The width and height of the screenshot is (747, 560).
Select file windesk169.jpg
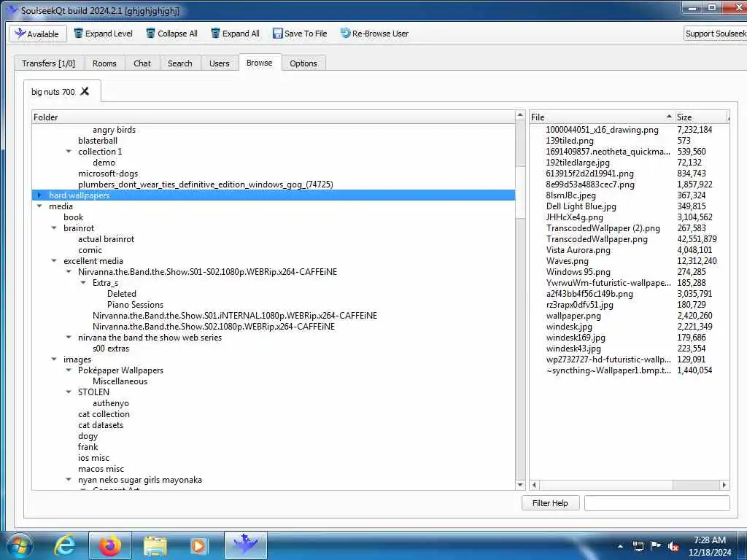point(576,338)
